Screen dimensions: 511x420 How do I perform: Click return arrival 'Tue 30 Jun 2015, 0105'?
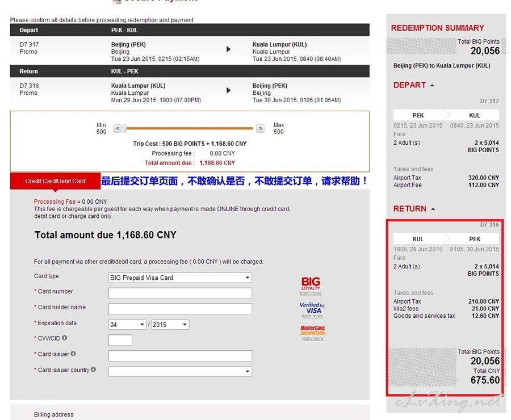click(x=296, y=100)
